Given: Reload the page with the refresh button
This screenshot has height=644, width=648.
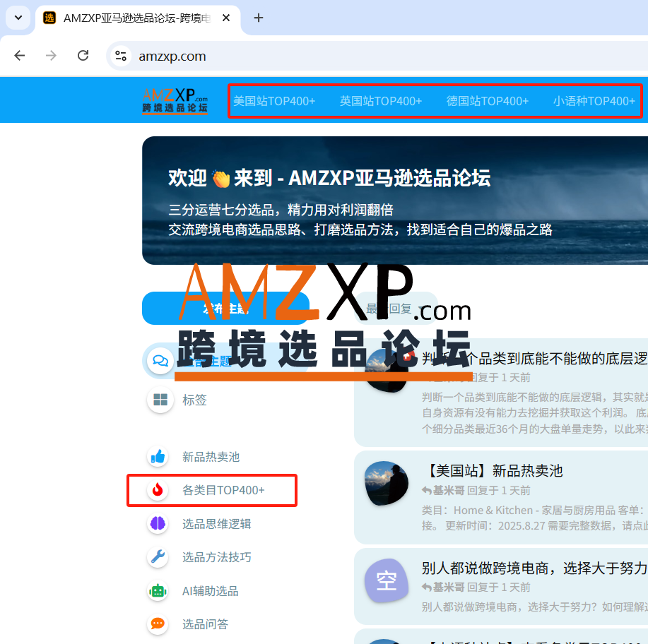Looking at the screenshot, I should (83, 56).
